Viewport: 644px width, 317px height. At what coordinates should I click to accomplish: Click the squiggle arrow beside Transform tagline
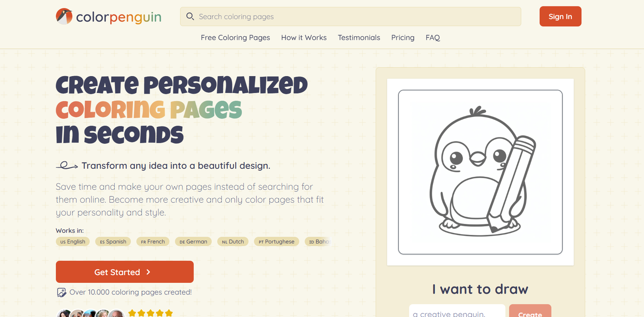67,166
